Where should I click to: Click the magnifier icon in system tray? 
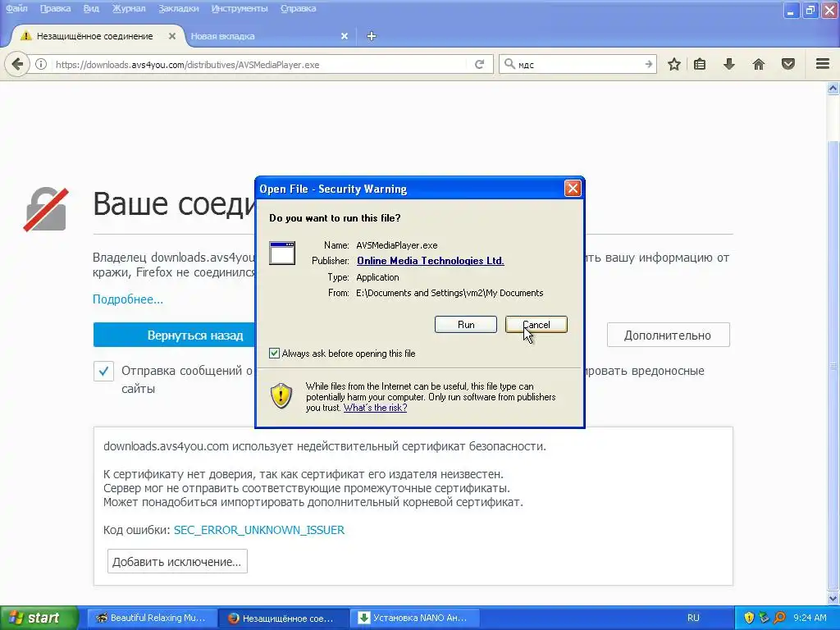point(779,618)
